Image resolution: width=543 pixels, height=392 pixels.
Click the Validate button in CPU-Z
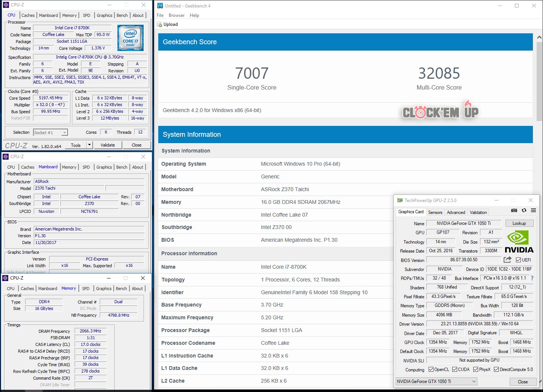pos(108,145)
